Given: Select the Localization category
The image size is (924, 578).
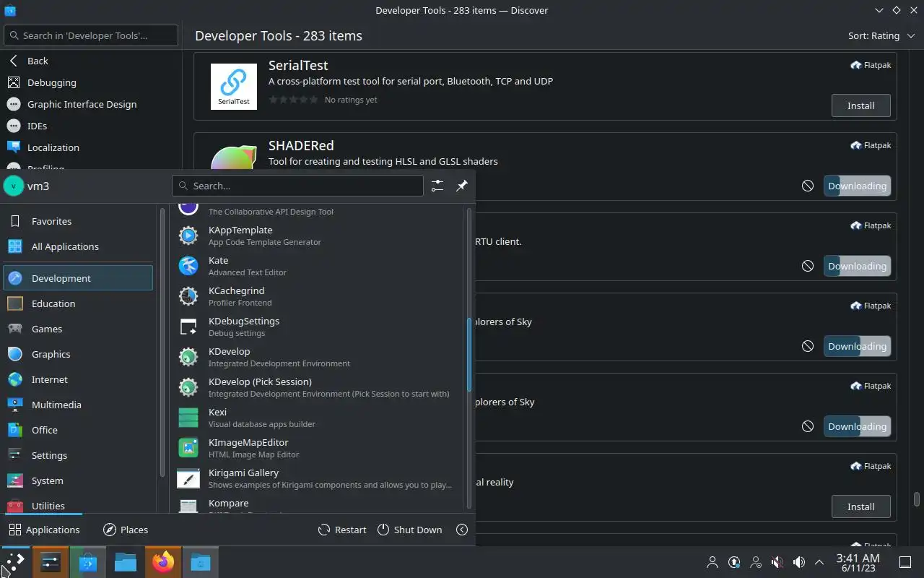Looking at the screenshot, I should pos(91,147).
